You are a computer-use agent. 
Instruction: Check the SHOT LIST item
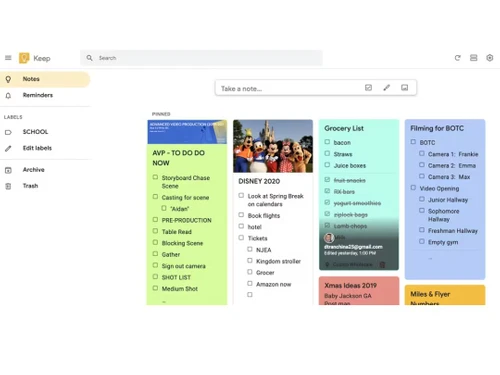155,277
